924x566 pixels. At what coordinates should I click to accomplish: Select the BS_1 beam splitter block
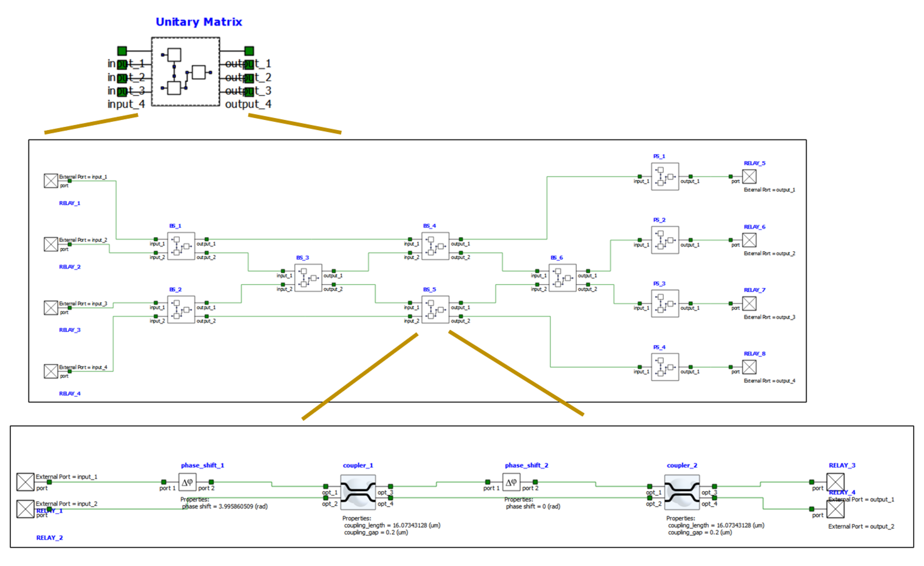click(x=181, y=246)
